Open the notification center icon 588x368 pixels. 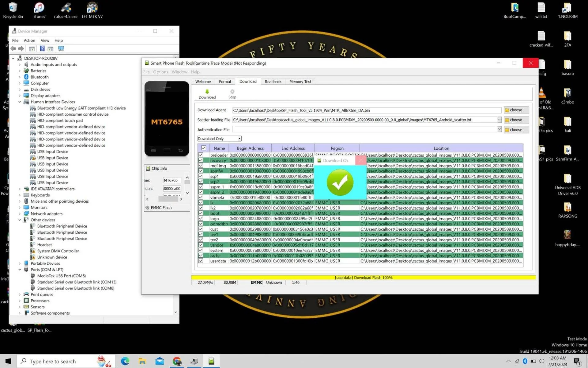(577, 362)
